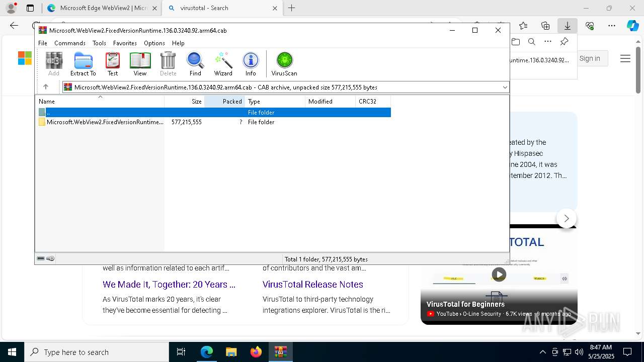The width and height of the screenshot is (644, 362).
Task: Open the volume control in system tray
Action: coord(579,352)
